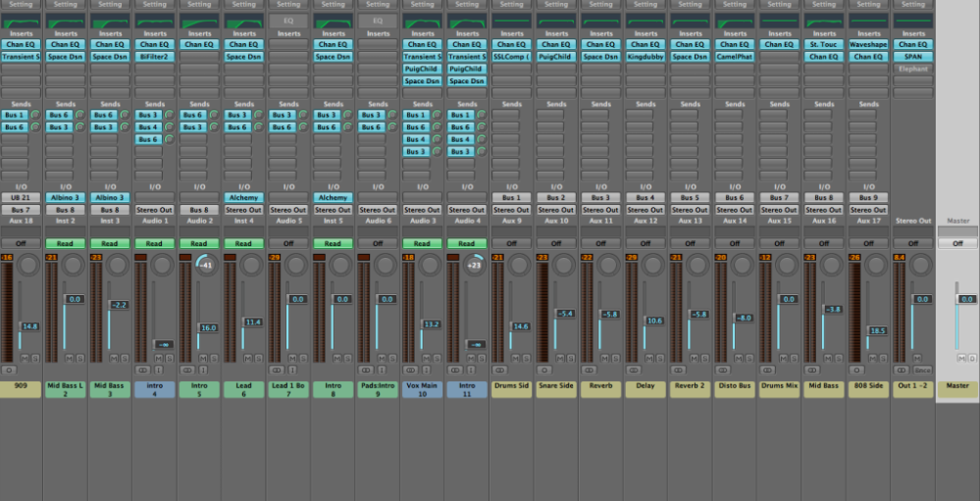Solo the 808 Side channel
980x501 pixels.
[x=883, y=358]
